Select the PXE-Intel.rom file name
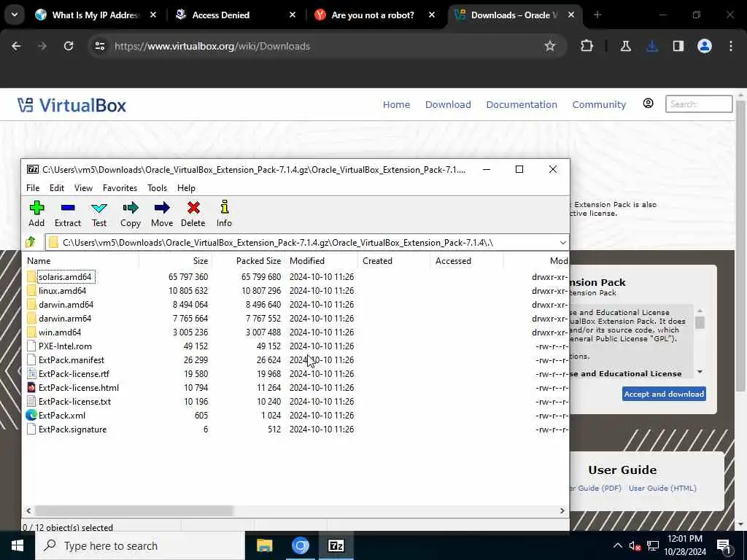The image size is (747, 560). [x=65, y=346]
